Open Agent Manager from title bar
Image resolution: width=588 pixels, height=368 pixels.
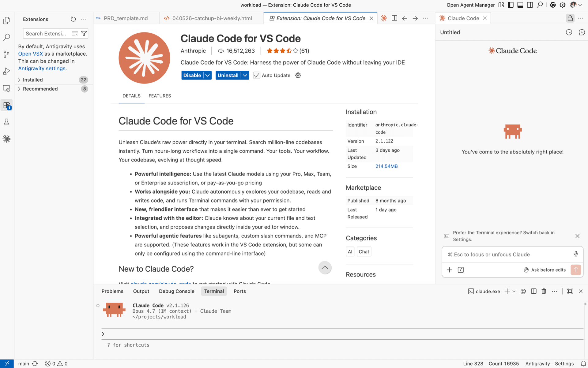click(x=470, y=5)
